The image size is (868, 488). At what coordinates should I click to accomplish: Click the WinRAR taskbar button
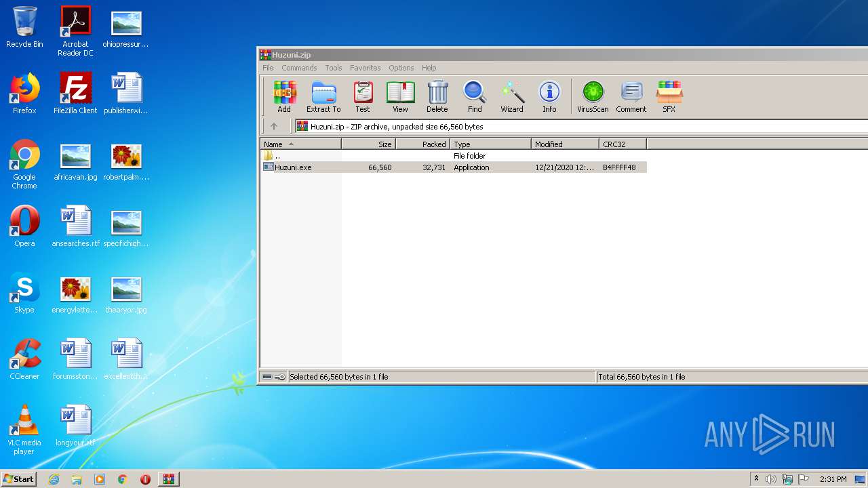pyautogui.click(x=168, y=479)
